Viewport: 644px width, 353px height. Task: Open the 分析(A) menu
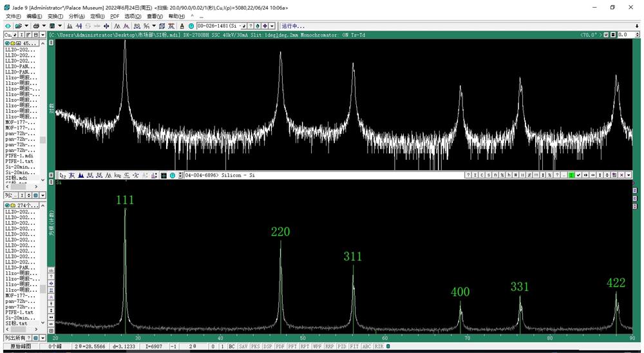coord(76,16)
